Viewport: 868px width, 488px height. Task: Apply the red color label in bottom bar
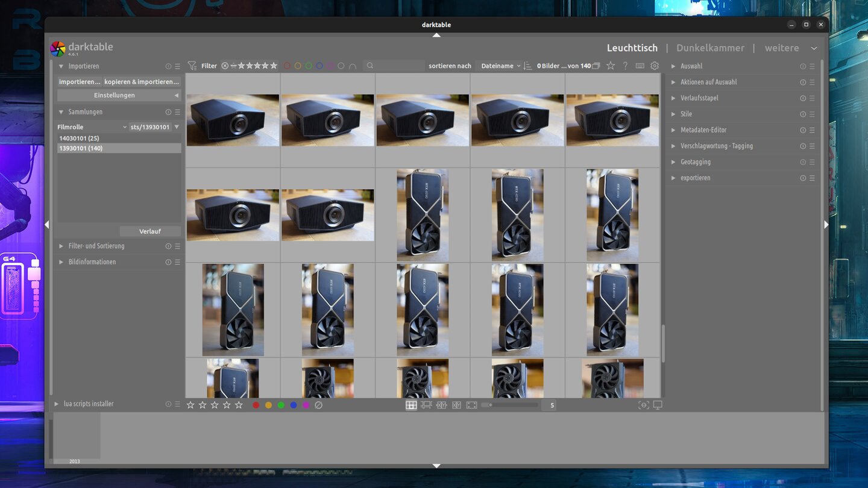point(256,405)
